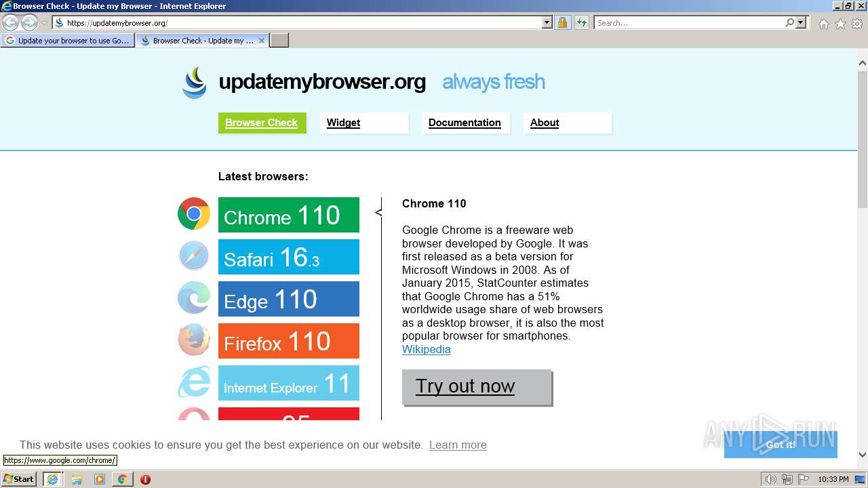Screen dimensions: 868x488
Task: Click the taskbar clock showing 10:33 PM
Action: point(833,479)
